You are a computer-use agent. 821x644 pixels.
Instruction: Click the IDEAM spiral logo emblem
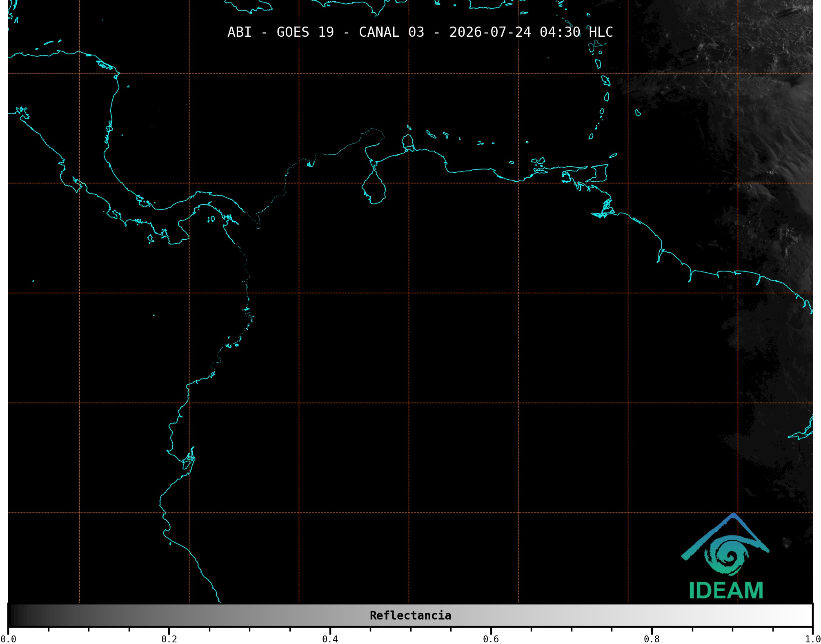[725, 545]
